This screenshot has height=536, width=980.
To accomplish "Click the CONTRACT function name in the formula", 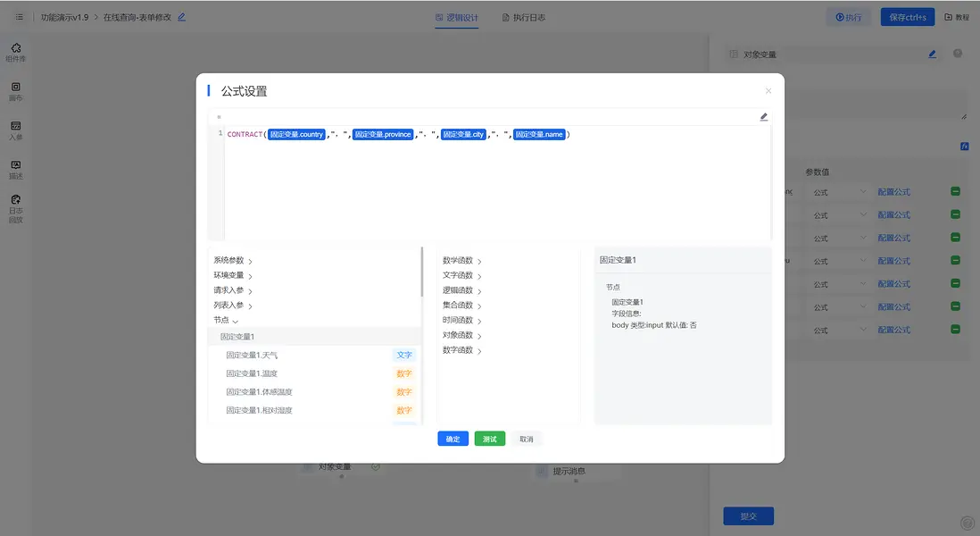I will click(245, 135).
